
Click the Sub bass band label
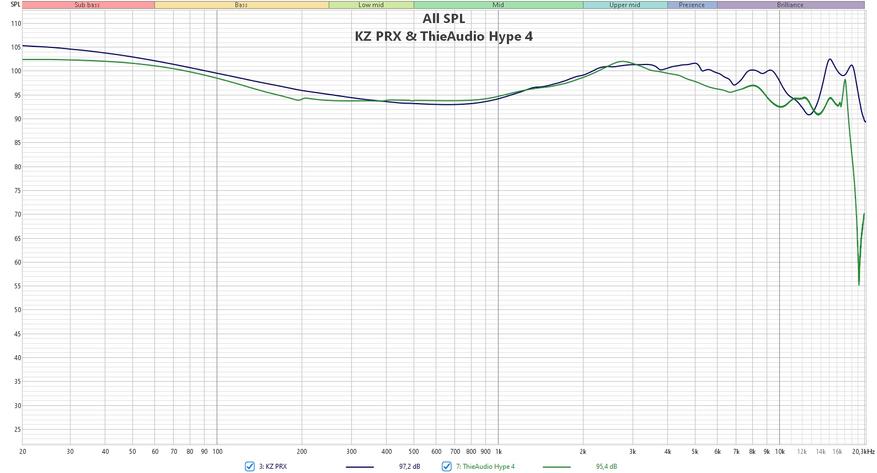point(87,5)
